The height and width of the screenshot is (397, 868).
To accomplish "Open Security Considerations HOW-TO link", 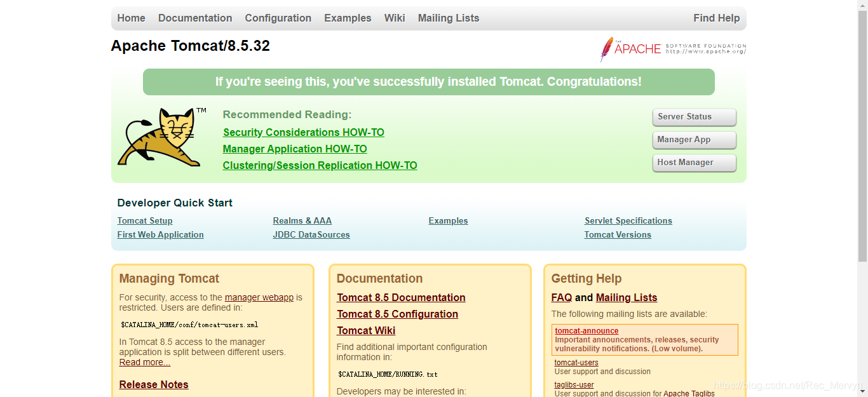I will (x=304, y=132).
